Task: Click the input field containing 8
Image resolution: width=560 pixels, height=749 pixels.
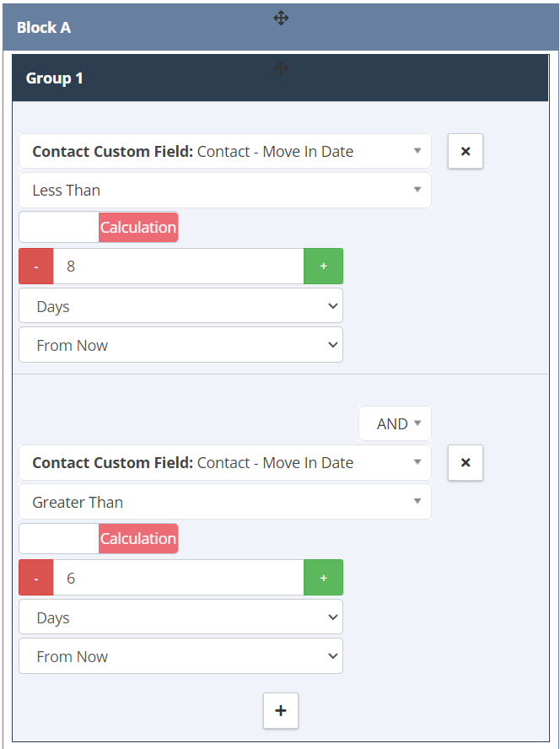Action: click(x=178, y=266)
